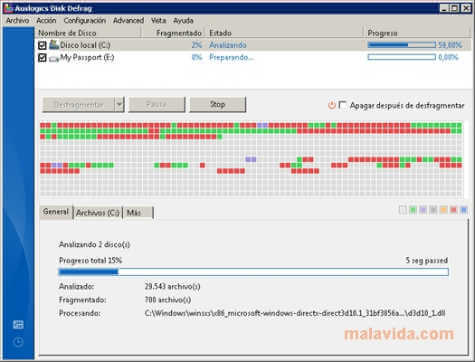Click the Pausa button

(157, 105)
